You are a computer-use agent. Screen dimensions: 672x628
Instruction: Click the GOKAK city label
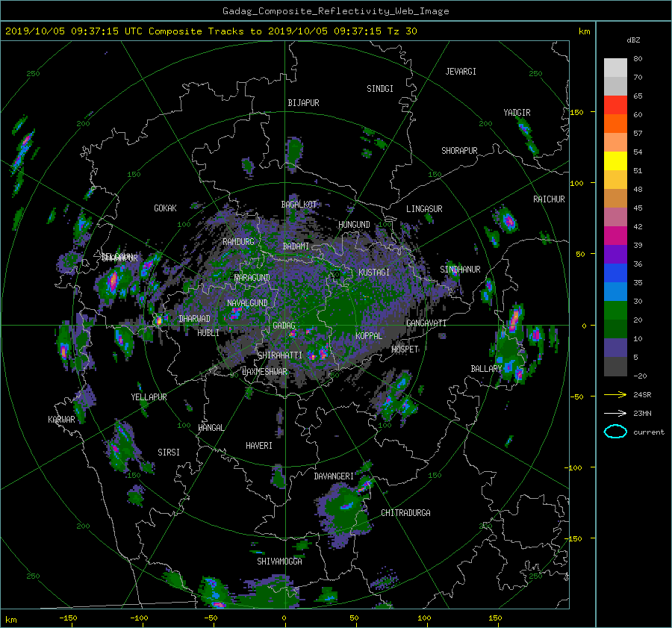pos(165,208)
